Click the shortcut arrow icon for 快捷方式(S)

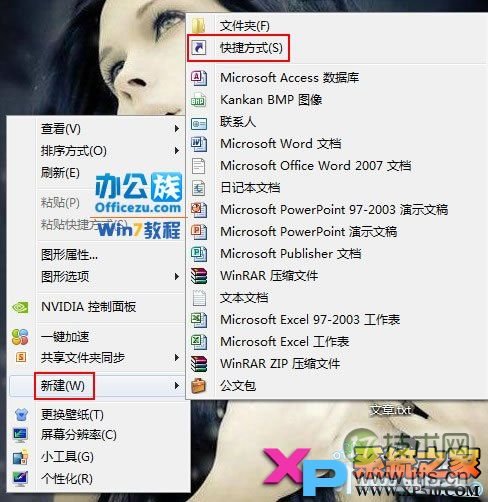click(199, 48)
